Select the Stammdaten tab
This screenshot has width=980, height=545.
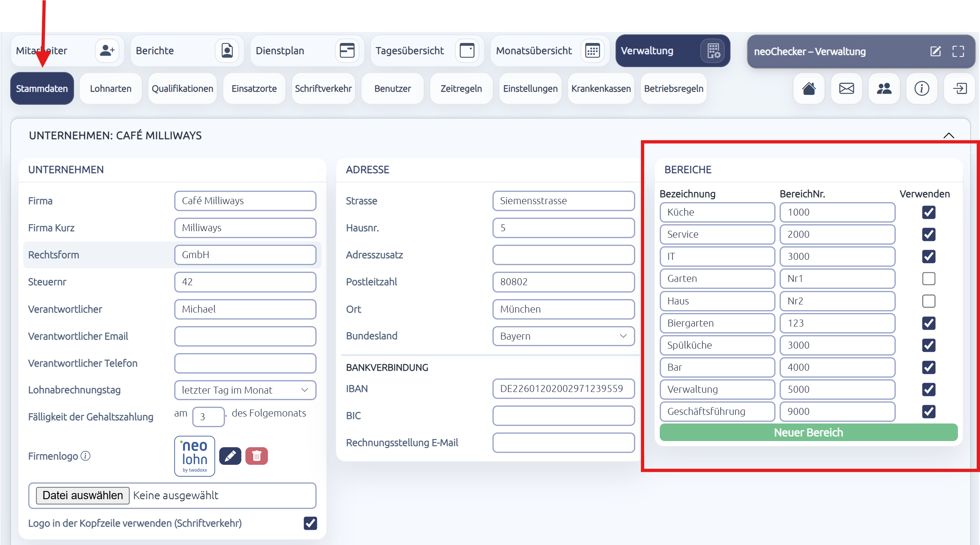point(42,88)
